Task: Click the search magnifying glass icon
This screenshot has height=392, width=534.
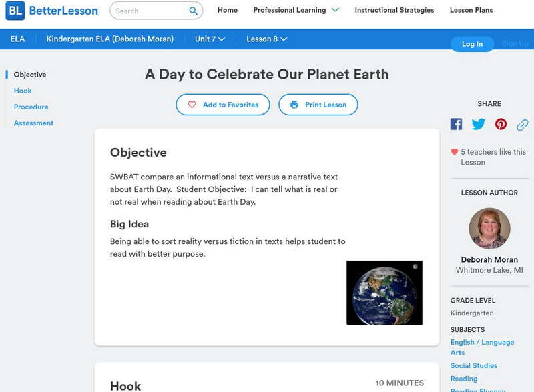Action: 193,11
